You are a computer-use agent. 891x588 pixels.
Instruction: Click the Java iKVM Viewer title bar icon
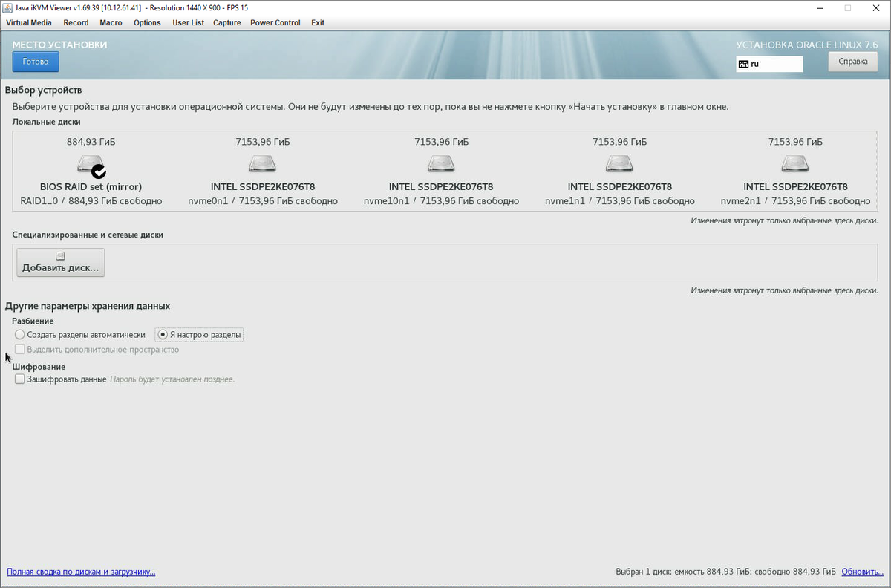[x=8, y=7]
